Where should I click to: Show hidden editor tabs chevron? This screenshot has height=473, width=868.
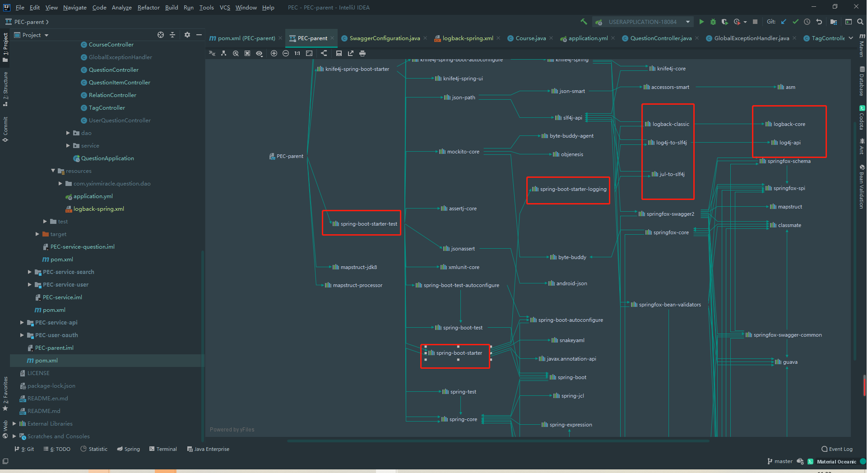pyautogui.click(x=851, y=38)
